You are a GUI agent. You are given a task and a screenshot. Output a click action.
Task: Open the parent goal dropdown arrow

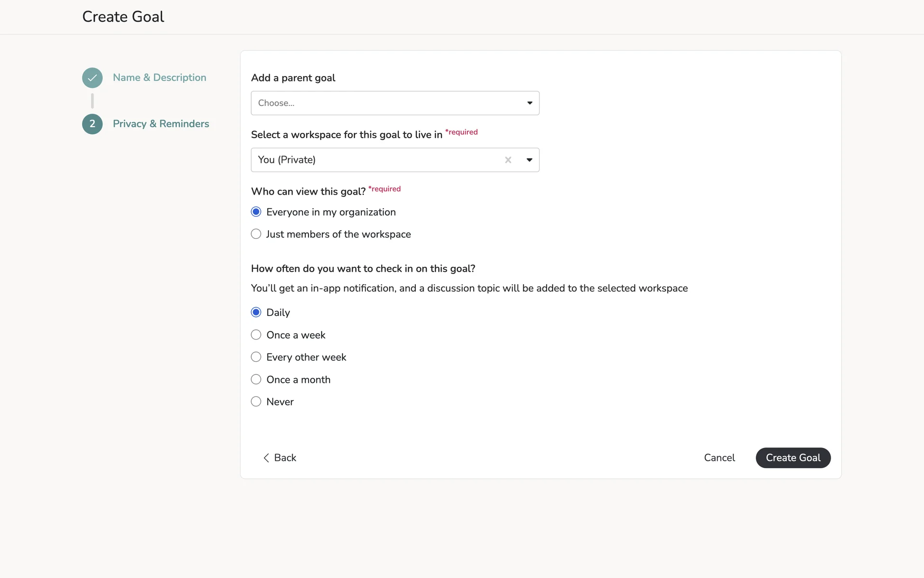pos(529,103)
